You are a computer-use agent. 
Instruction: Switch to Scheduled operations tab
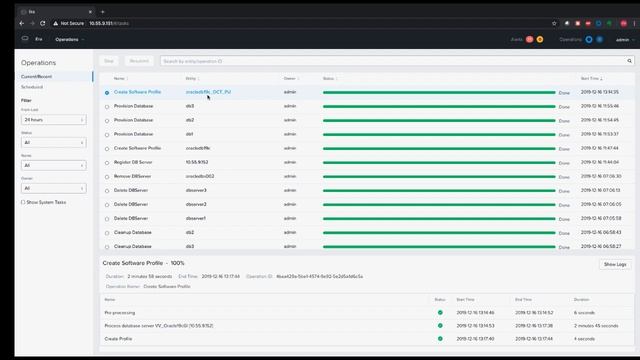coord(32,87)
